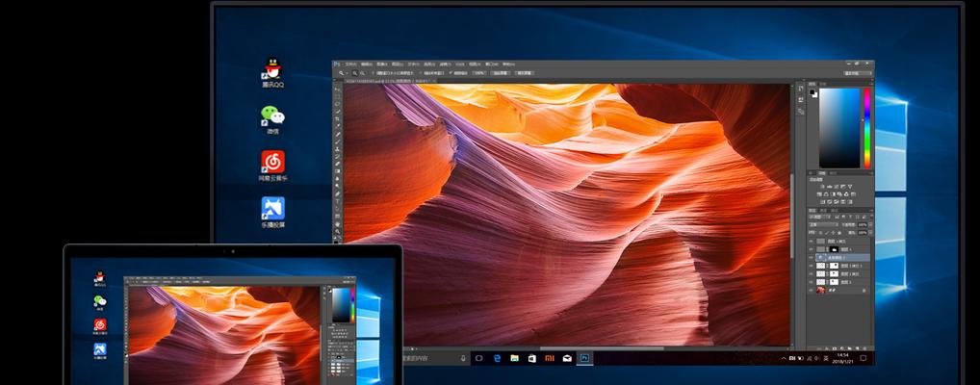Click the rainbow hue slider in Color panel

[x=866, y=128]
